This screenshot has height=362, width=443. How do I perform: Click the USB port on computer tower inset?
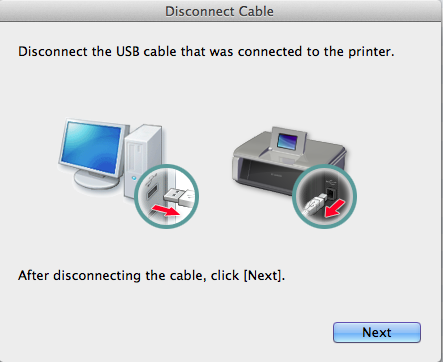tap(152, 192)
